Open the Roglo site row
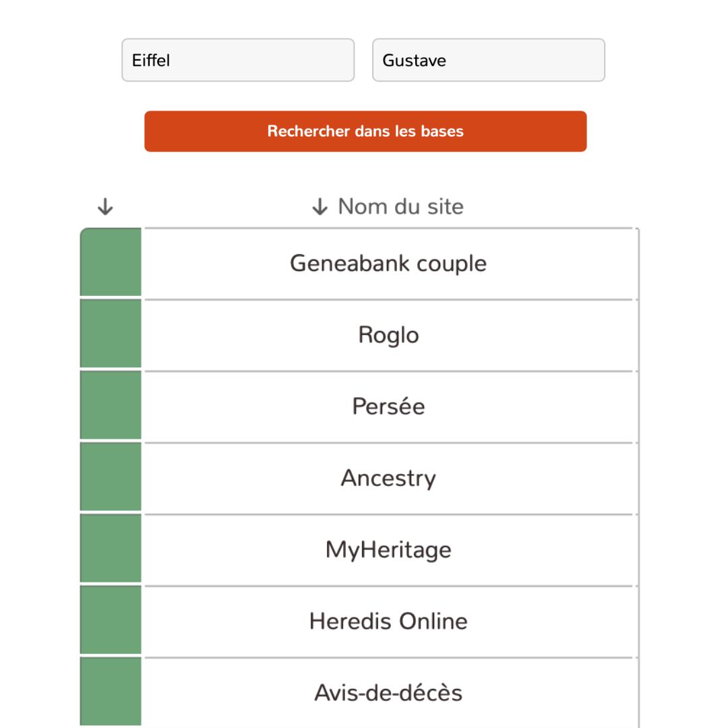 pos(388,335)
